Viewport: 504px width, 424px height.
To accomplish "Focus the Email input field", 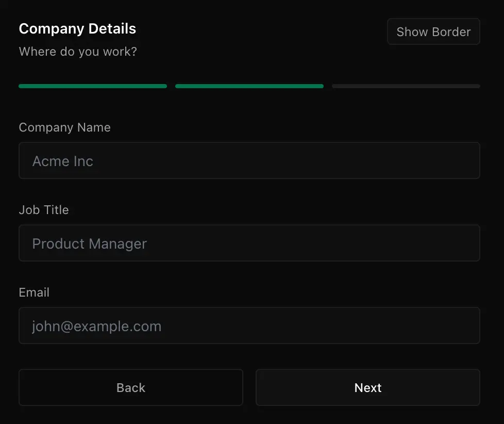I will click(x=249, y=325).
